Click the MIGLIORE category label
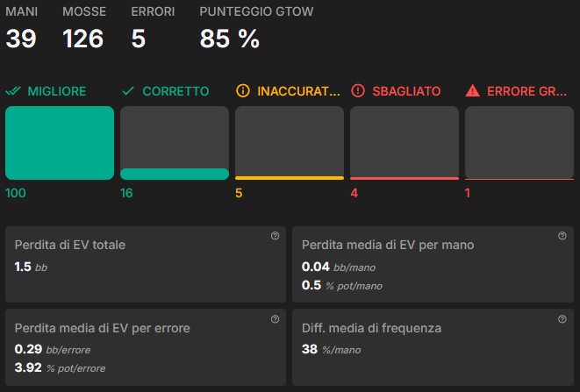Viewport: 580px width, 392px height. pyautogui.click(x=57, y=91)
